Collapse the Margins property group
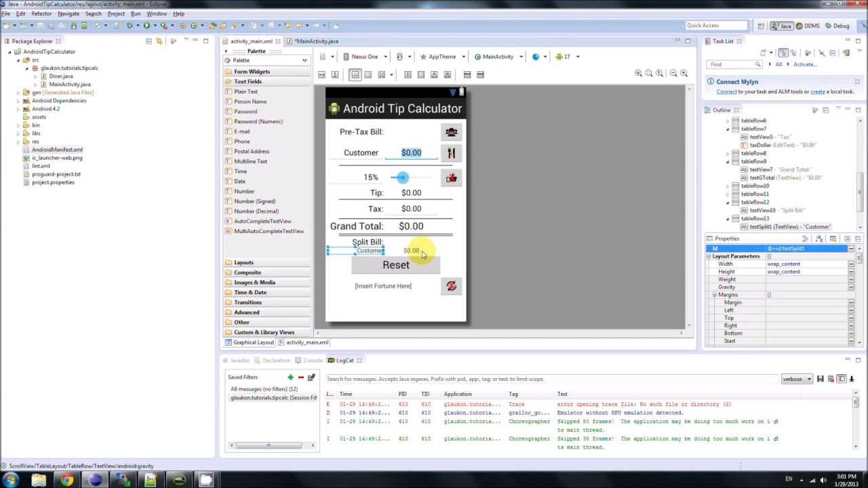This screenshot has height=488, width=868. coord(714,295)
